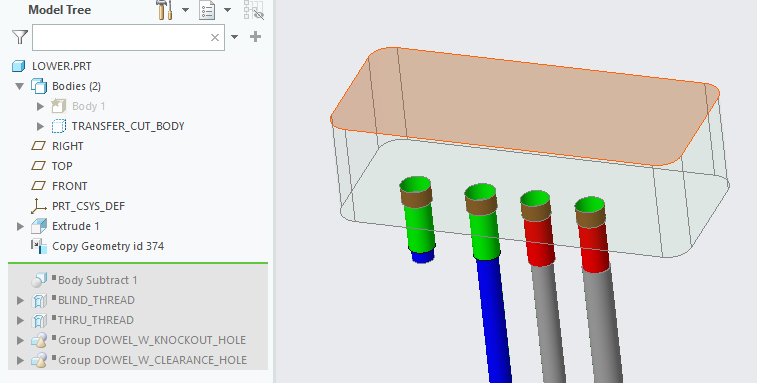The width and height of the screenshot is (757, 383).
Task: Toggle the hidden items display icon
Action: point(253,10)
